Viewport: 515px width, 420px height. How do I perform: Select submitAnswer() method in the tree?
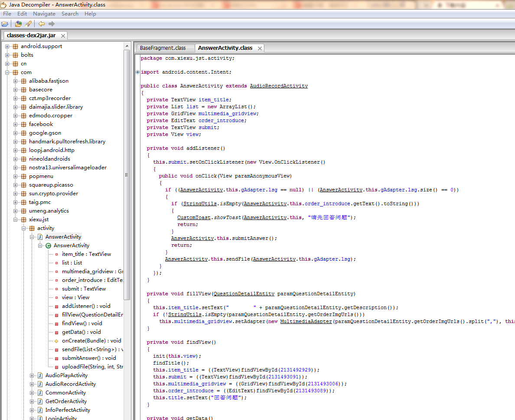(x=89, y=358)
